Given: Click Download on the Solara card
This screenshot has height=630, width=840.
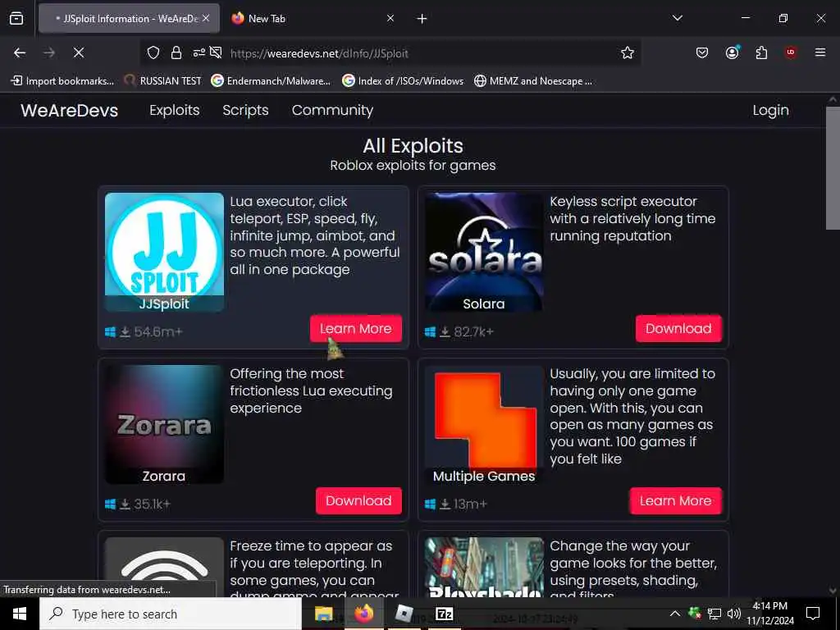Looking at the screenshot, I should point(678,328).
